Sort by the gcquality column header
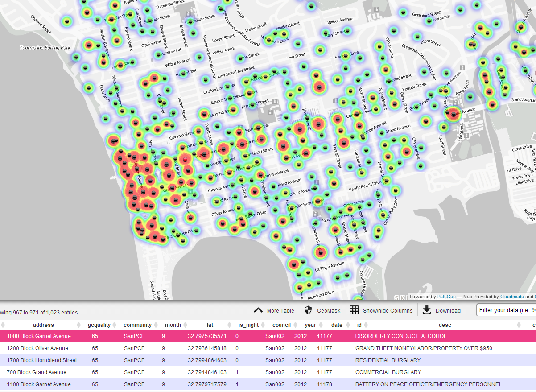The height and width of the screenshot is (392, 536). tap(99, 325)
